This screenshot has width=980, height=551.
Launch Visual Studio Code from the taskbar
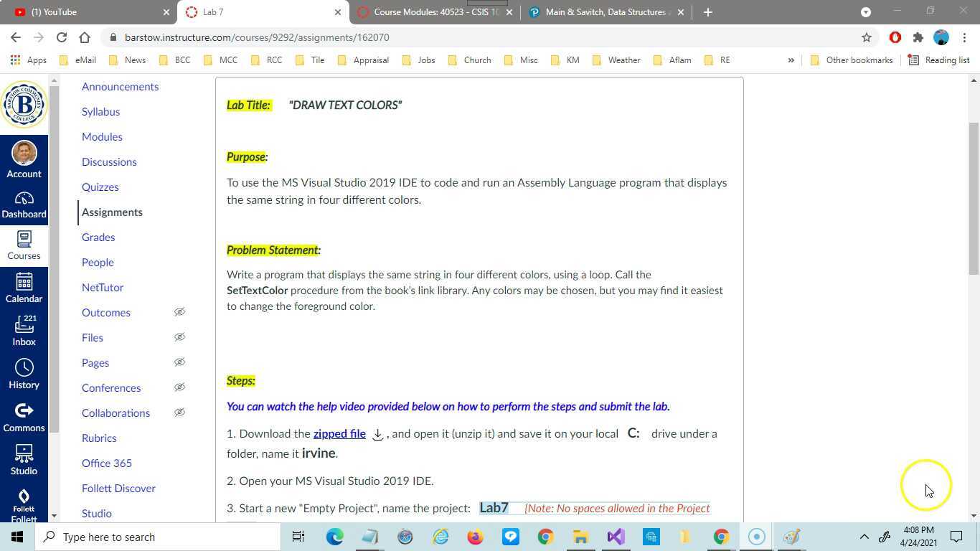616,537
